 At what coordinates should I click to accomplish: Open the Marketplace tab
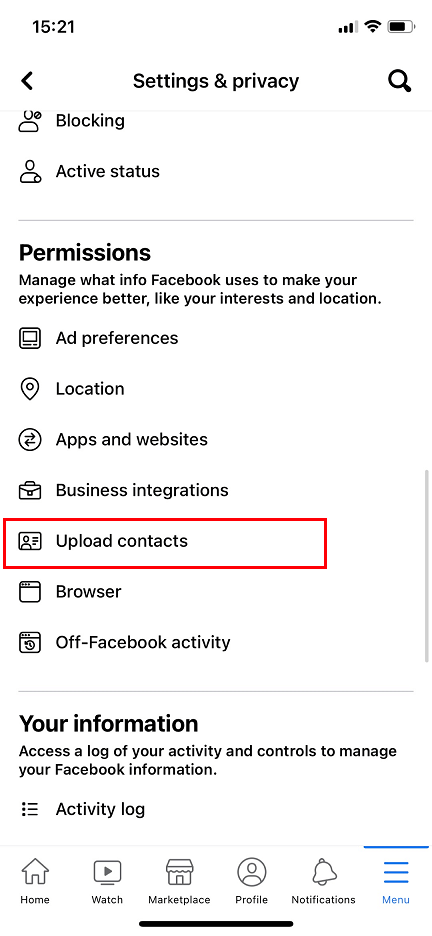(179, 881)
